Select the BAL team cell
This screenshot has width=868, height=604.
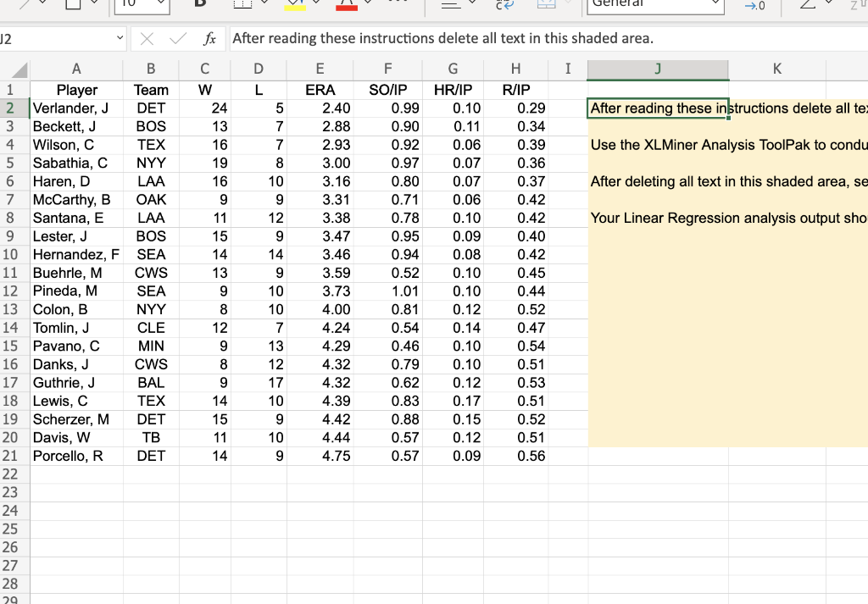click(x=151, y=383)
